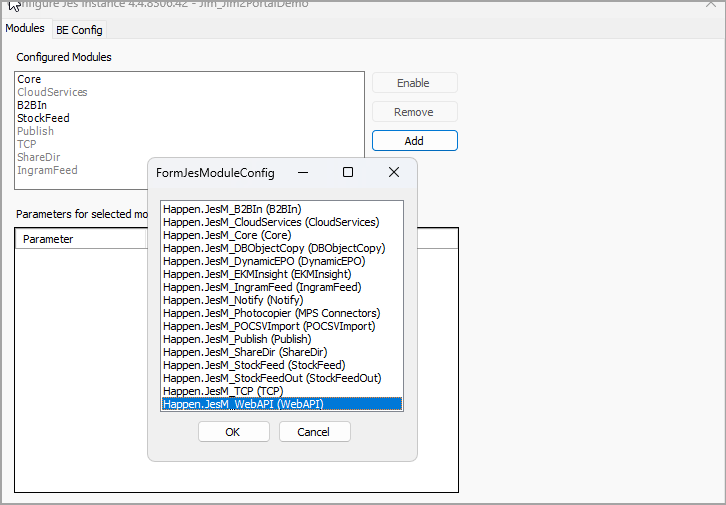Choose Happen.JesM_CloudServices (CloudServices) entry
The width and height of the screenshot is (726, 505).
282,222
